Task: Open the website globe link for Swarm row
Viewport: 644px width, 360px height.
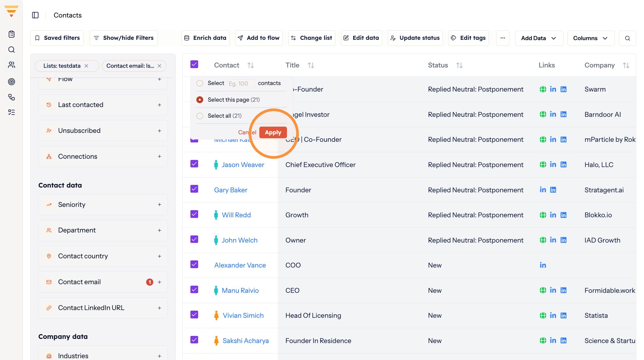Action: [x=543, y=89]
